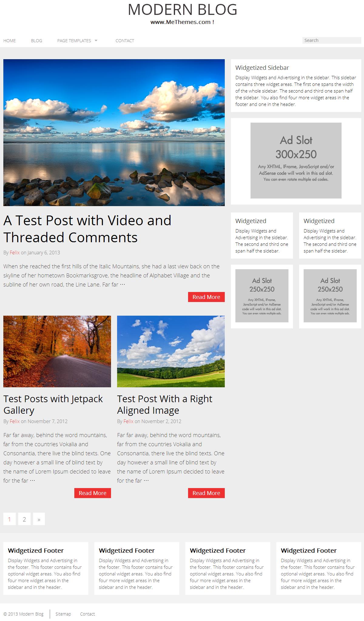
Task: Open the Sitemap footer link
Action: 63,614
